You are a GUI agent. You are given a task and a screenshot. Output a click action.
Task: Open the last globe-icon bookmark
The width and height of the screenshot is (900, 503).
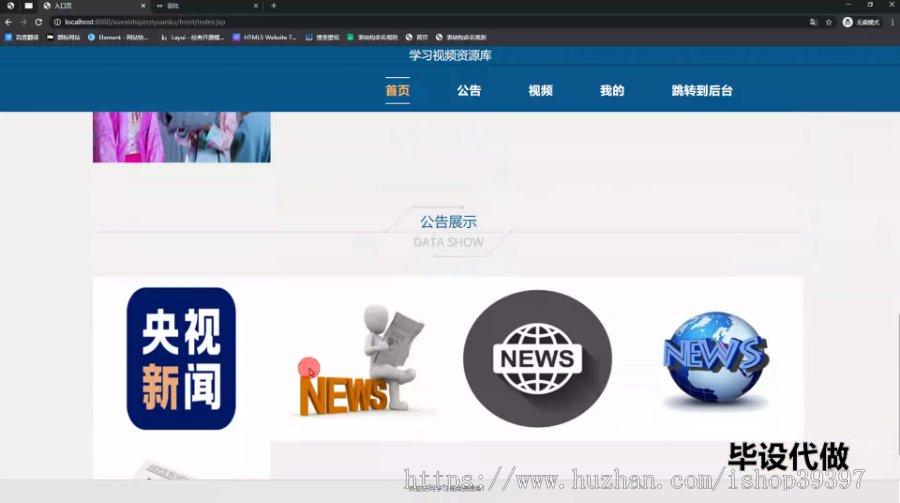tap(461, 37)
